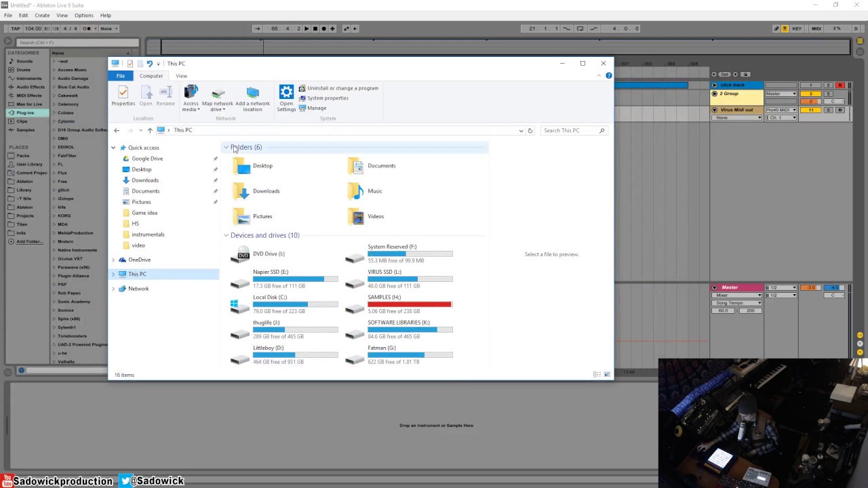Select the Computer ribbon tab
868x488 pixels.
[151, 76]
